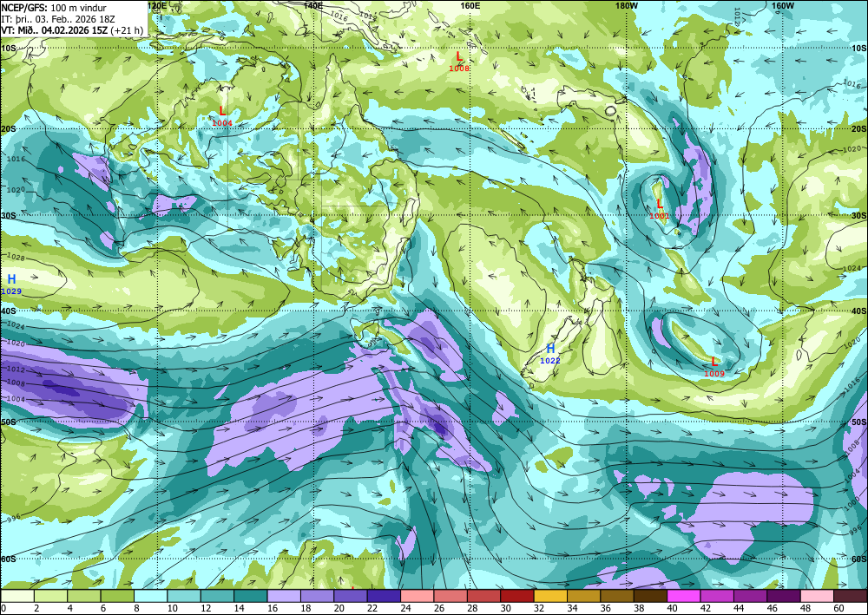Choose the deep indigo 22–24 legend swatch
This screenshot has height=615, width=868.
coord(384,596)
